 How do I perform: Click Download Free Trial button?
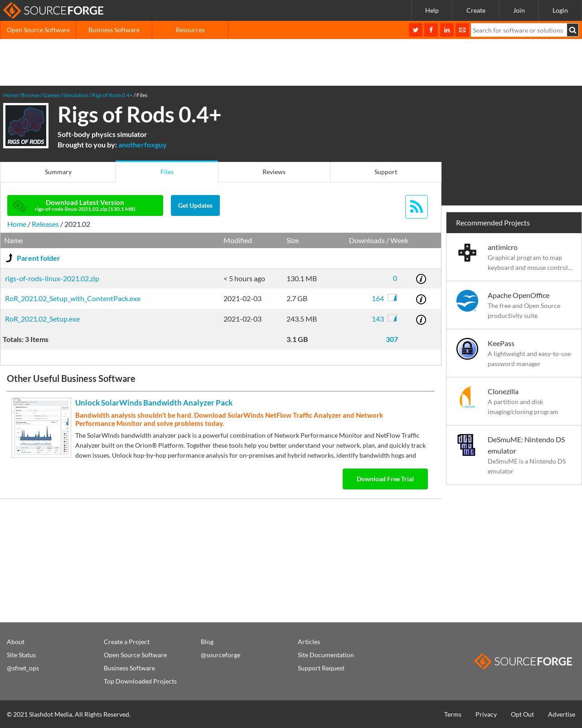click(x=385, y=479)
